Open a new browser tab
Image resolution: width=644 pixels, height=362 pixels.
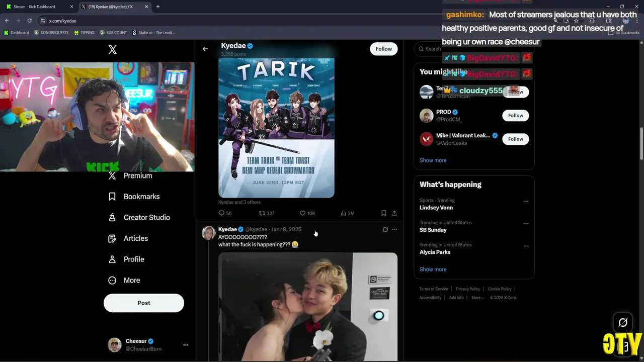(158, 7)
